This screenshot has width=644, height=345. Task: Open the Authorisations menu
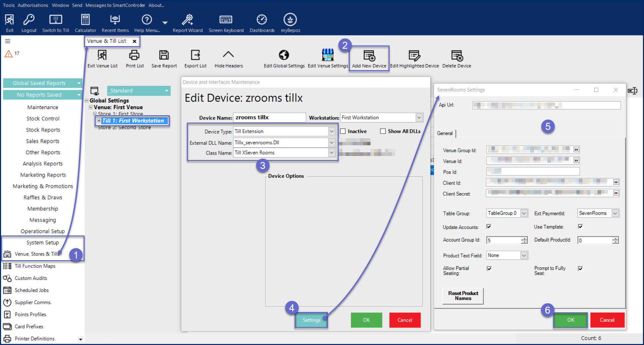[33, 5]
